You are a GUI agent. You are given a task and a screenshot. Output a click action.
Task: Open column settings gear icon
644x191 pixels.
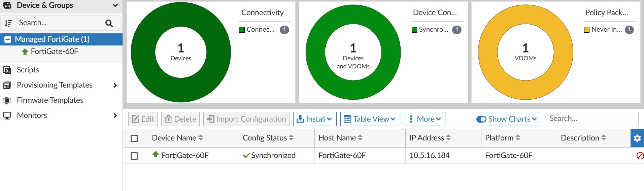point(637,138)
